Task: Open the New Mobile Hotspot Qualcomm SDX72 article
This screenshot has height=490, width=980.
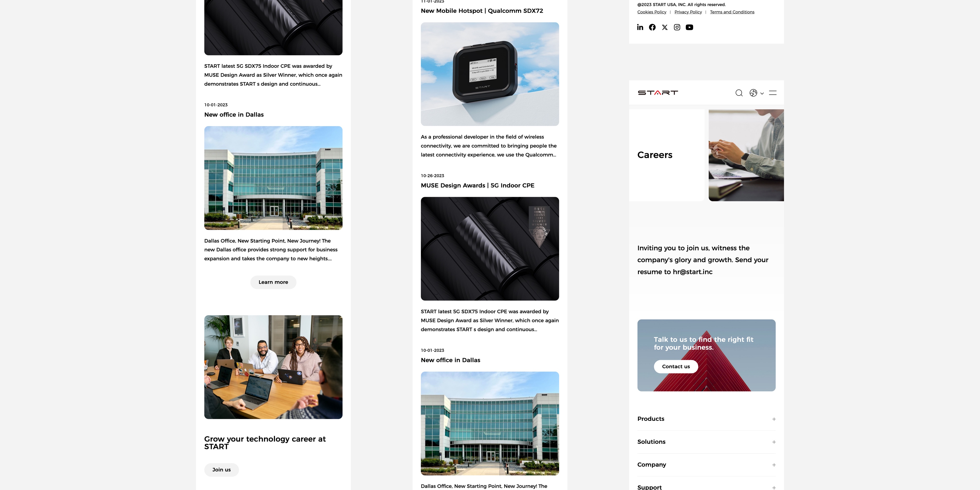Action: 482,11
